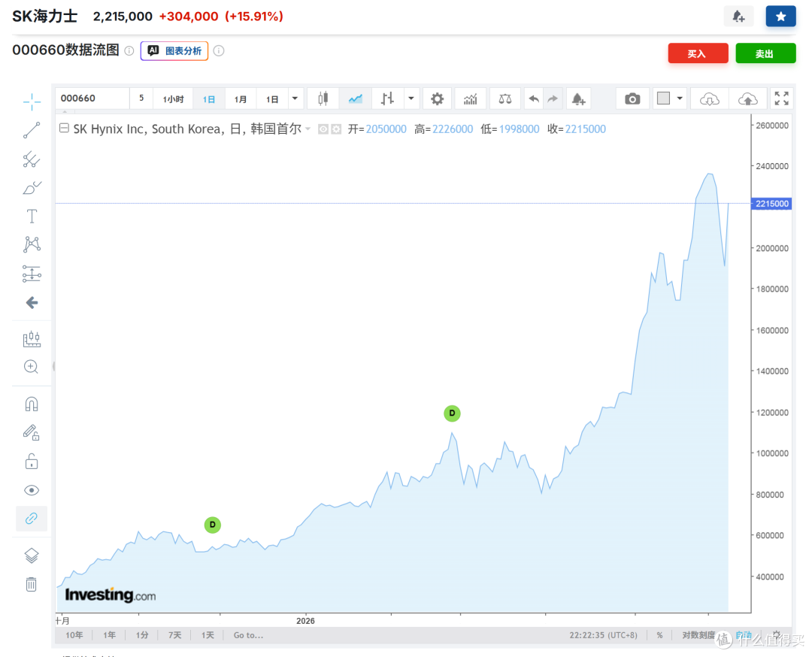Select the trend line drawing tool

(x=32, y=131)
